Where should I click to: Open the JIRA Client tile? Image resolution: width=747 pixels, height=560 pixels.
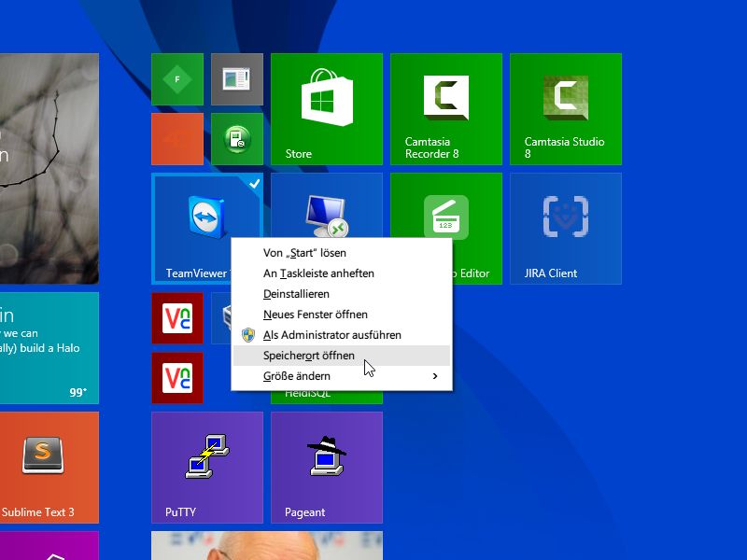point(566,229)
